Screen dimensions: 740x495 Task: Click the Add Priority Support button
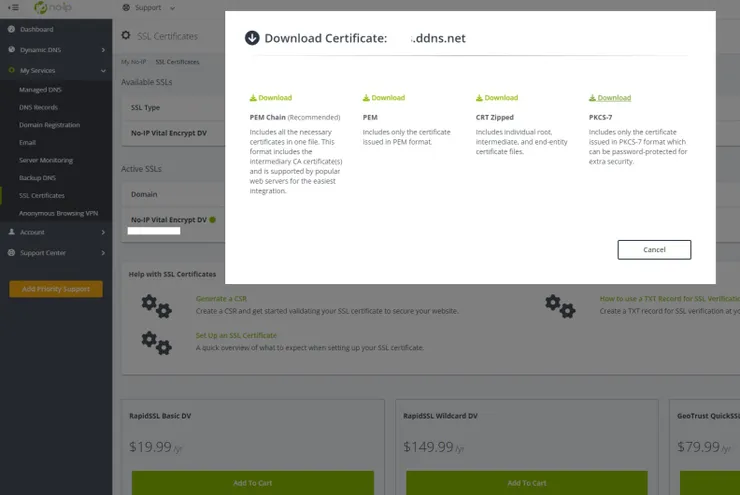click(x=56, y=289)
